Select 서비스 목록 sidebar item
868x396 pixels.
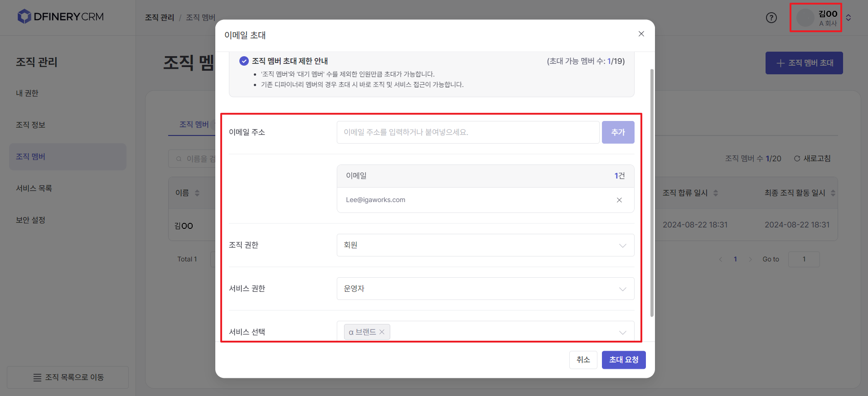pyautogui.click(x=34, y=188)
